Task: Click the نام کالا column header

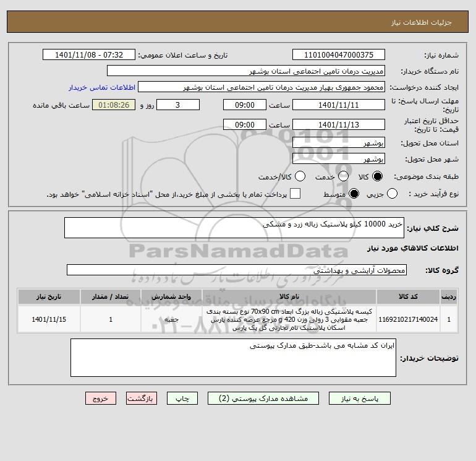Action: [x=289, y=296]
